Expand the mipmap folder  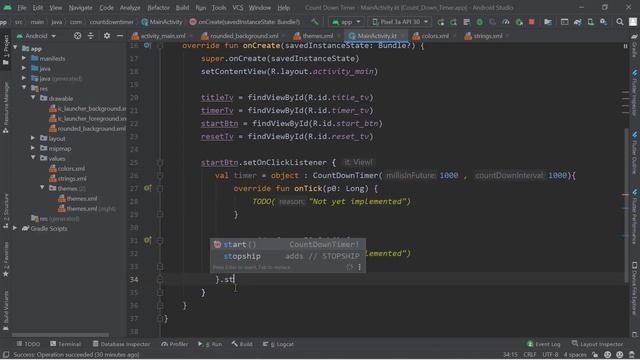click(x=33, y=148)
